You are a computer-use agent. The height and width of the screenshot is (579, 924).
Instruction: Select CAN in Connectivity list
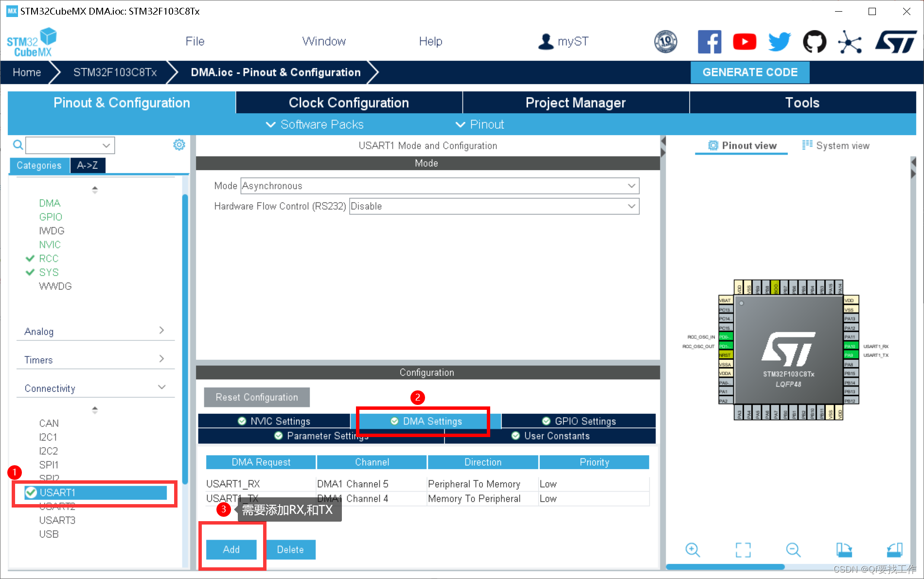pos(49,423)
